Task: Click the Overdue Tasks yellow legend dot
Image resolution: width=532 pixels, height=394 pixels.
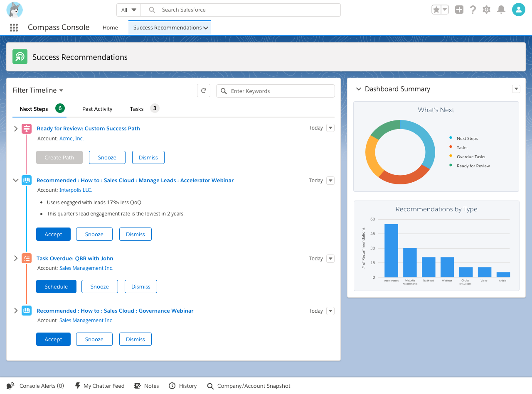Action: pos(451,156)
